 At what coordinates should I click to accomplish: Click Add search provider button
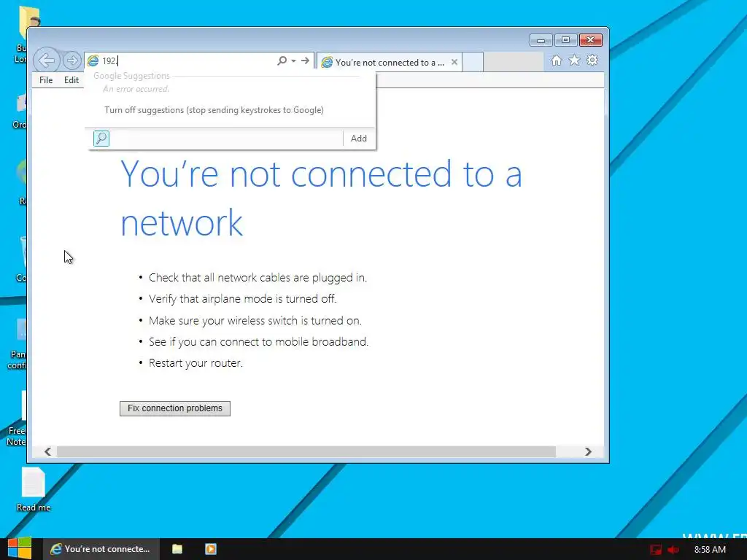[359, 139]
